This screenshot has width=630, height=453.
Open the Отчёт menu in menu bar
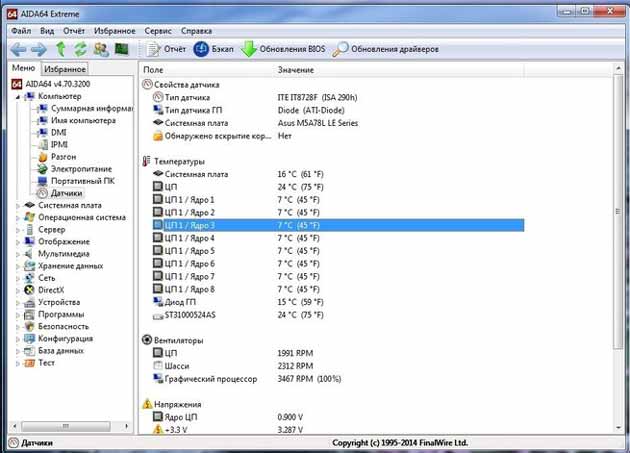click(74, 31)
